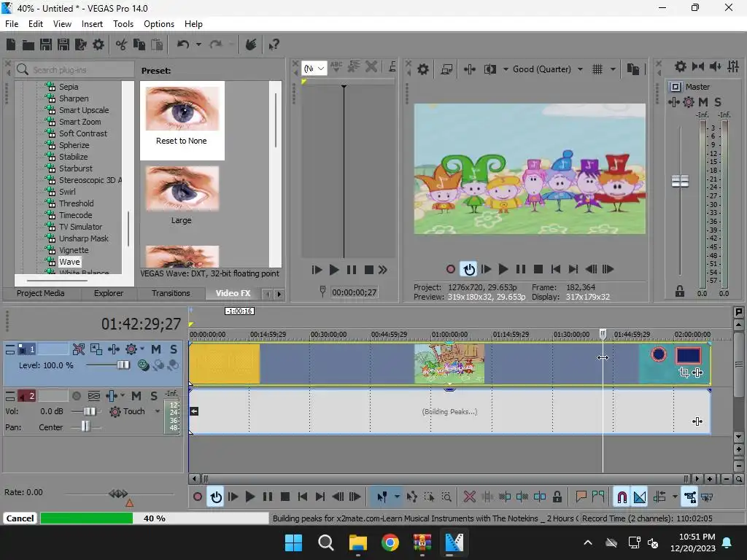Image resolution: width=747 pixels, height=560 pixels.
Task: Open the Overlays dropdown arrow
Action: pos(613,69)
